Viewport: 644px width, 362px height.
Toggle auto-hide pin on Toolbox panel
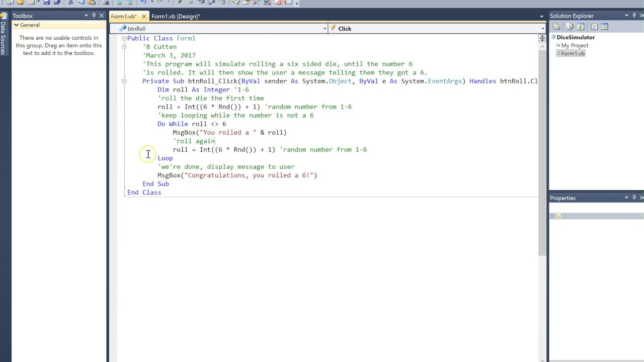[x=94, y=16]
